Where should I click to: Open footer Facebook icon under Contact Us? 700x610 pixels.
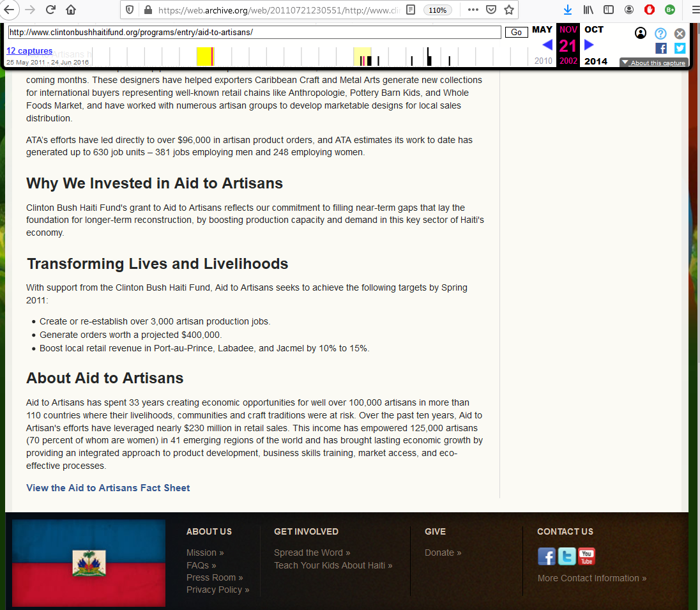[x=547, y=556]
